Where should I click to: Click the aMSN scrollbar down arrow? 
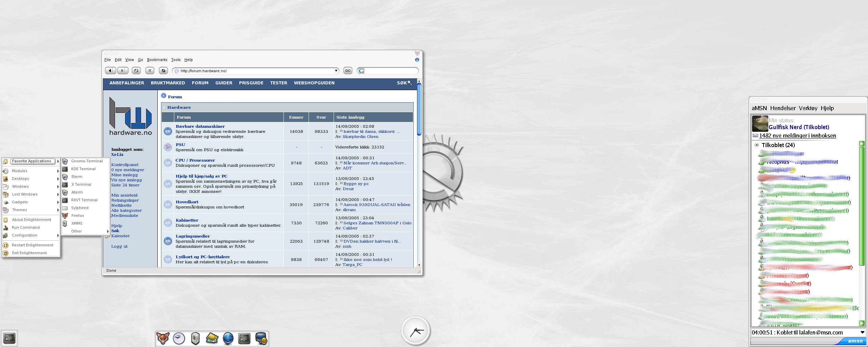click(x=862, y=323)
